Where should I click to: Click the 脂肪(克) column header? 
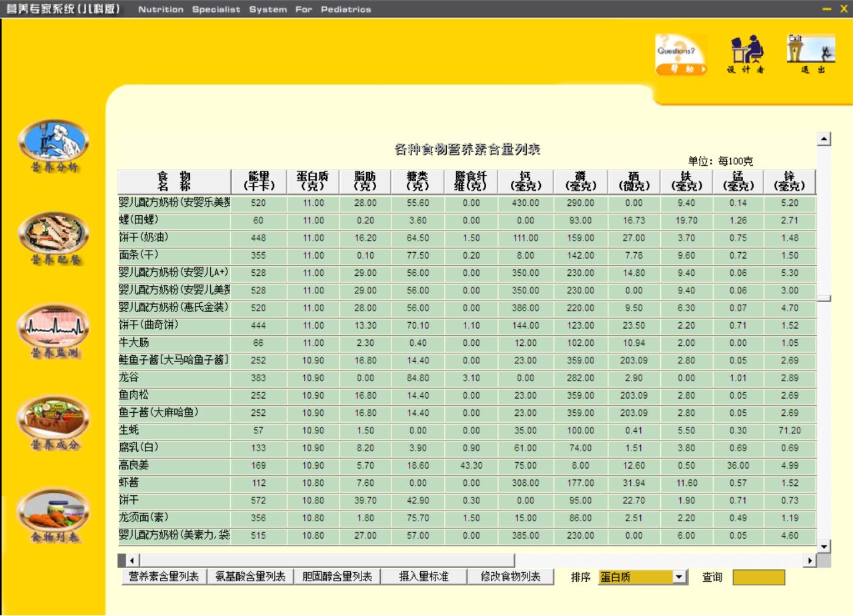366,181
